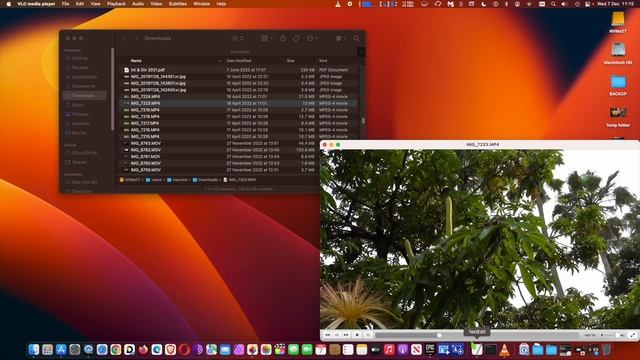Sort by the Size column header
Image resolution: width=640 pixels, height=360 pixels.
(x=291, y=61)
